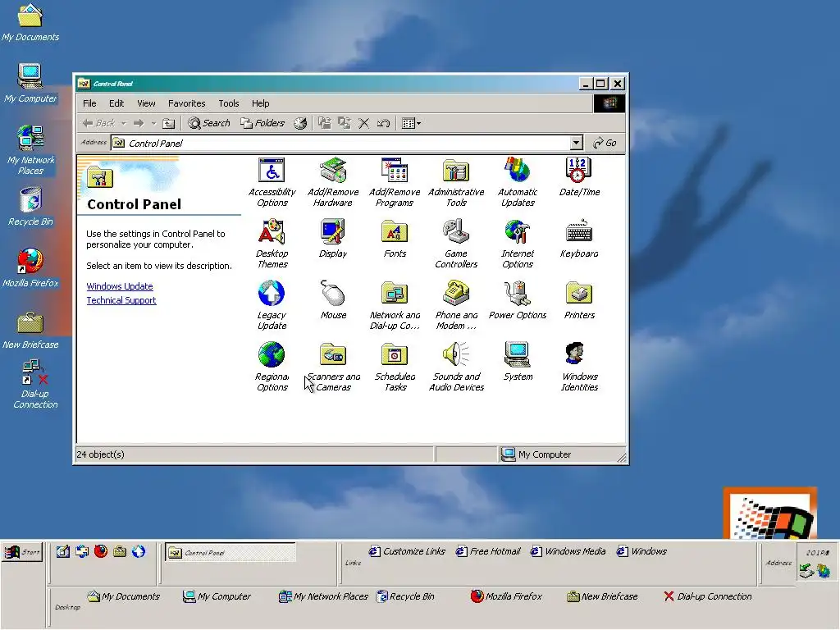Select Dial-up Connection desktop shortcut
This screenshot has width=840, height=630.
coord(35,385)
